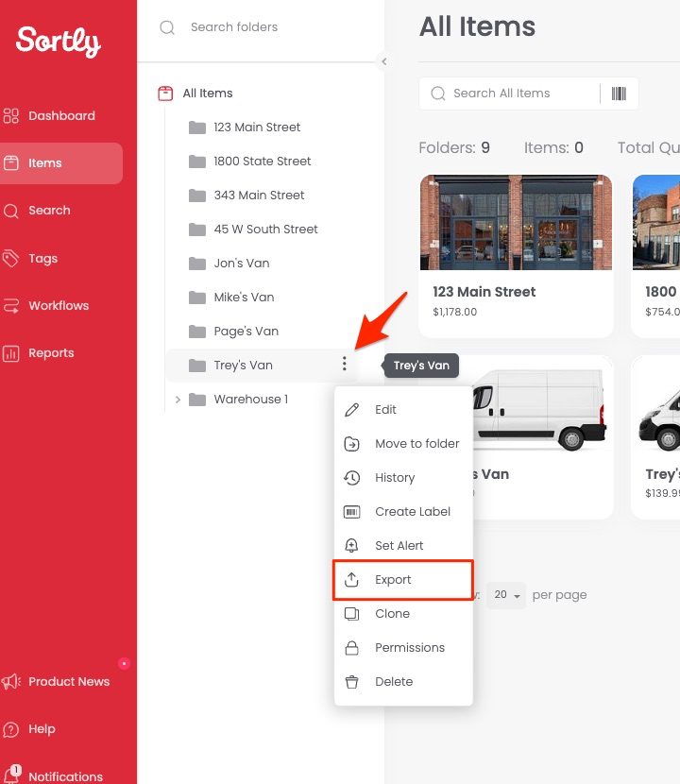Viewport: 680px width, 784px height.
Task: Click the All Items page heading
Action: point(477,26)
